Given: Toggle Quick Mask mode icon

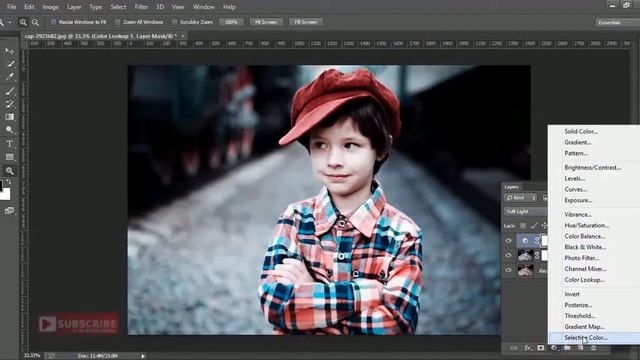Looking at the screenshot, I should coord(9,211).
